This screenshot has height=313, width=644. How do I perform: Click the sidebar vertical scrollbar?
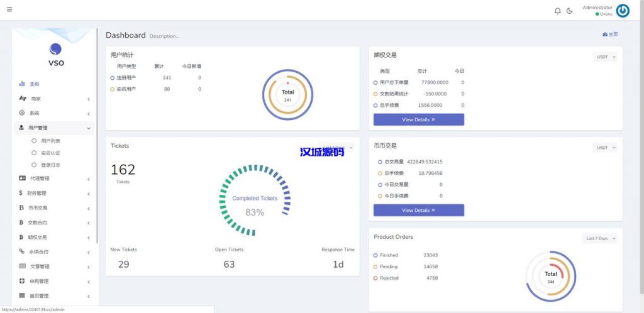point(97,135)
